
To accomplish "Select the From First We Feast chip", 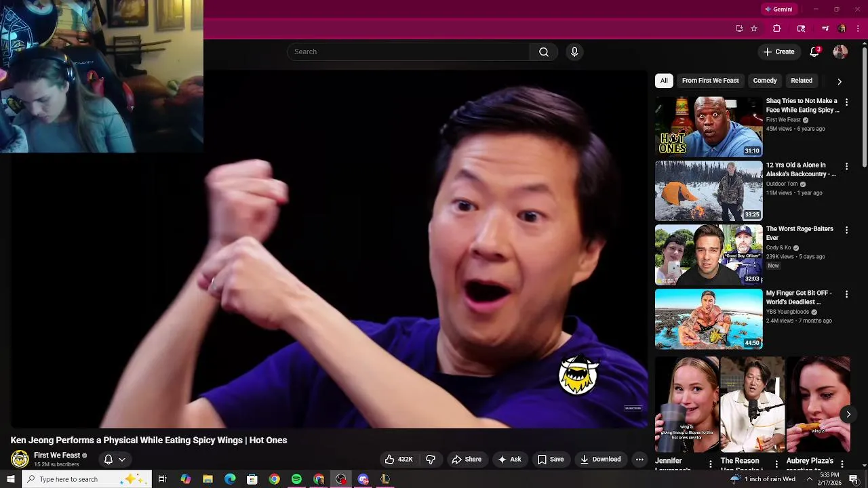I will pyautogui.click(x=710, y=81).
